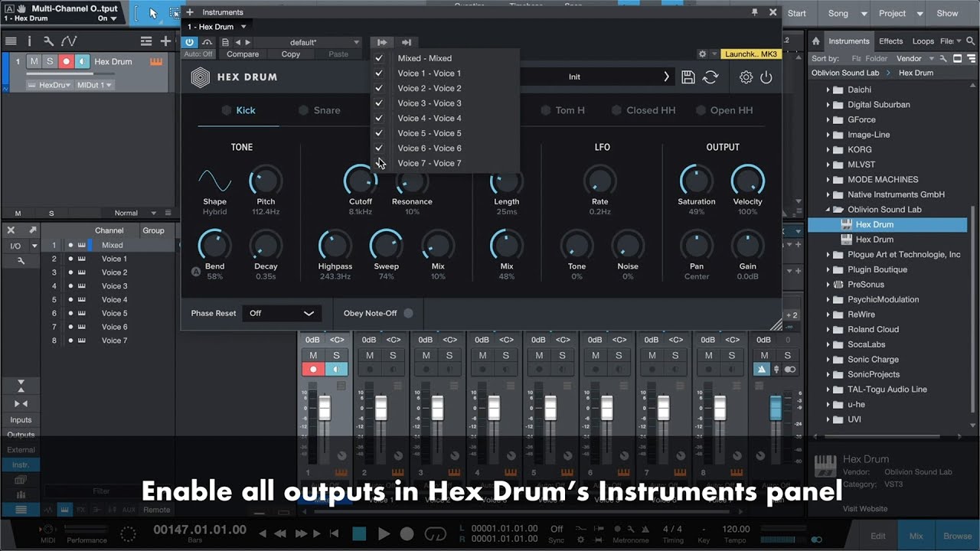Screen dimensions: 980x551
Task: Open the Song dropdown arrow
Action: pos(864,13)
